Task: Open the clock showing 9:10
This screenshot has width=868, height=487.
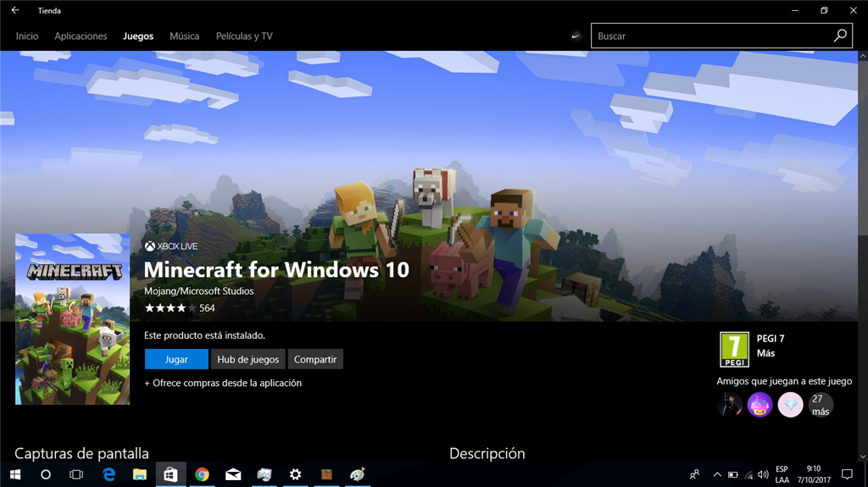Action: point(814,475)
